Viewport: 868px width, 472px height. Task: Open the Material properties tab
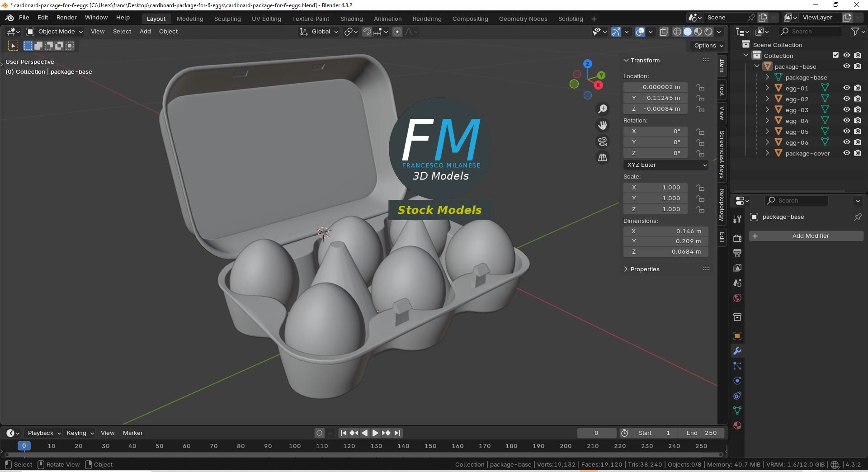point(737,425)
